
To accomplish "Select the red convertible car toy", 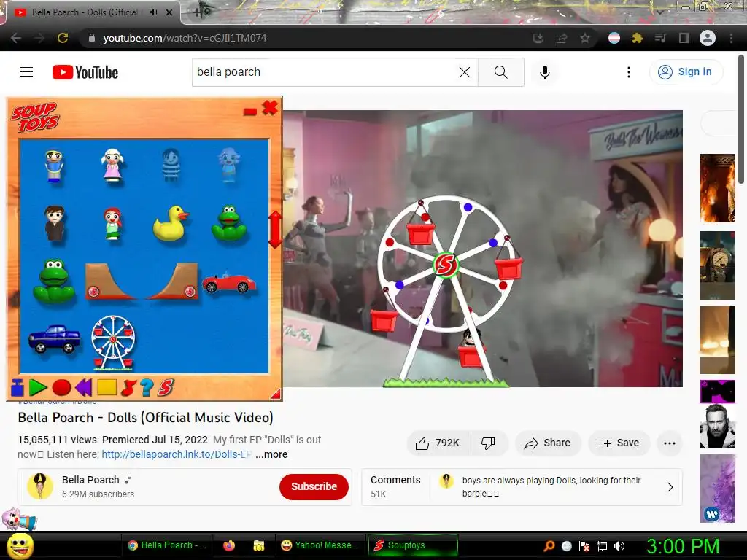I will (x=229, y=284).
